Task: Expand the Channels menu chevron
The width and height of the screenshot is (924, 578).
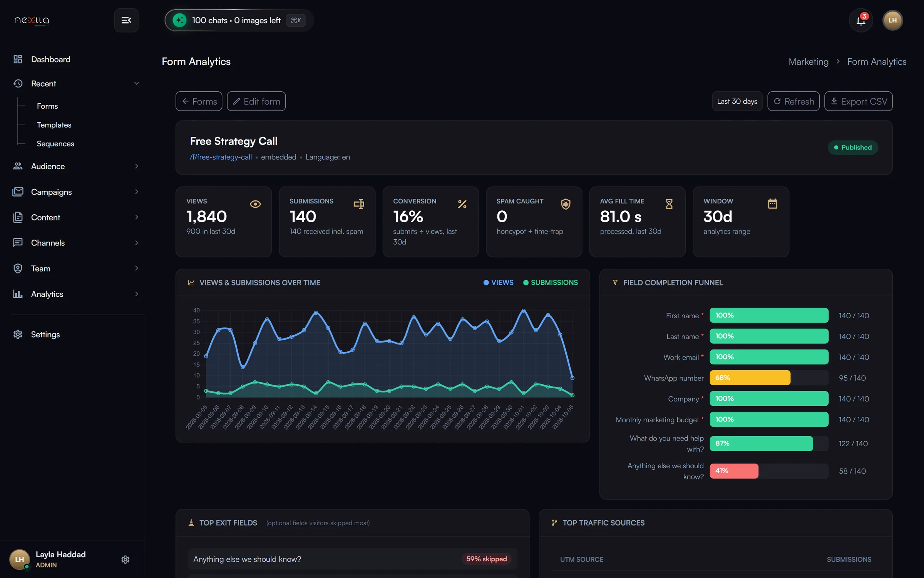Action: pos(136,242)
